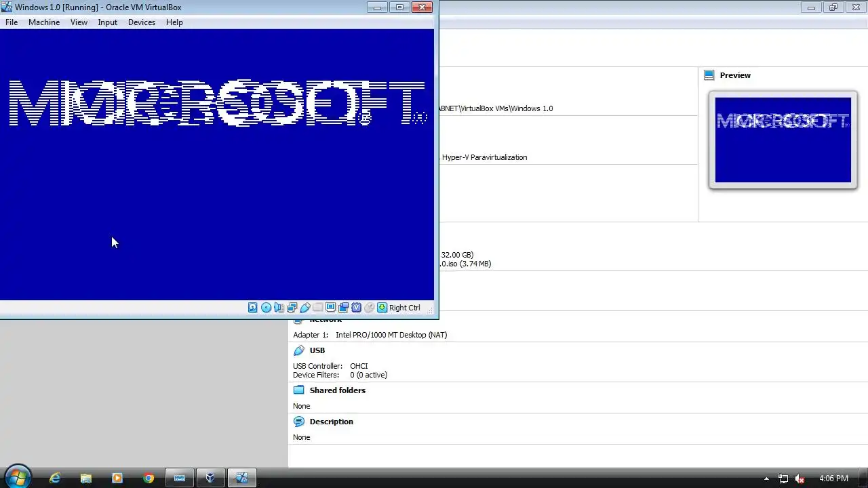Viewport: 868px width, 488px height.
Task: Open the Help menu
Action: pyautogui.click(x=174, y=22)
